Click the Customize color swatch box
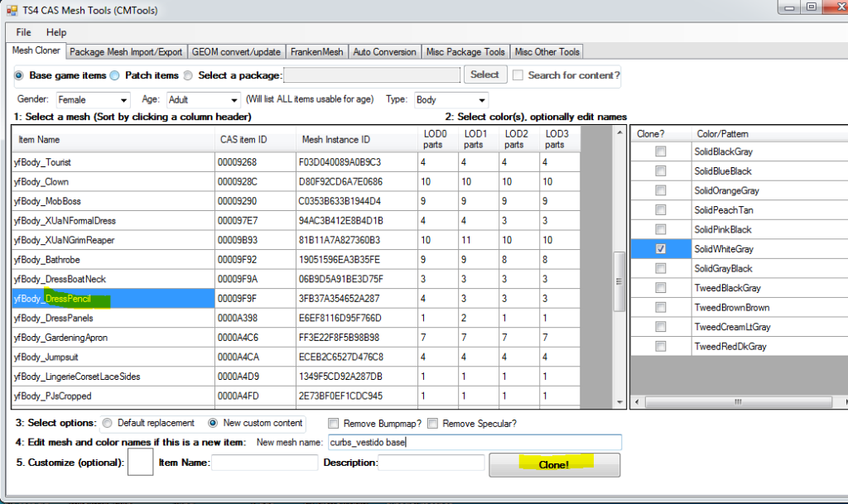This screenshot has height=504, width=848. [x=141, y=462]
